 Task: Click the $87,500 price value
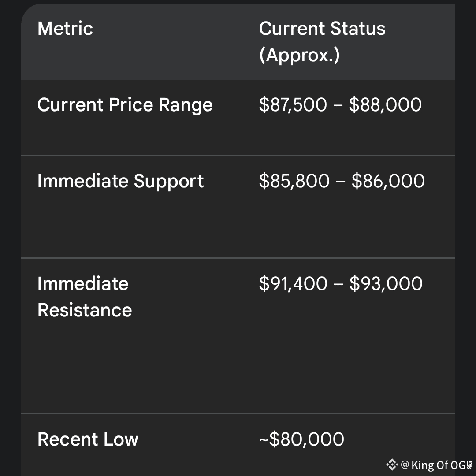(293, 105)
